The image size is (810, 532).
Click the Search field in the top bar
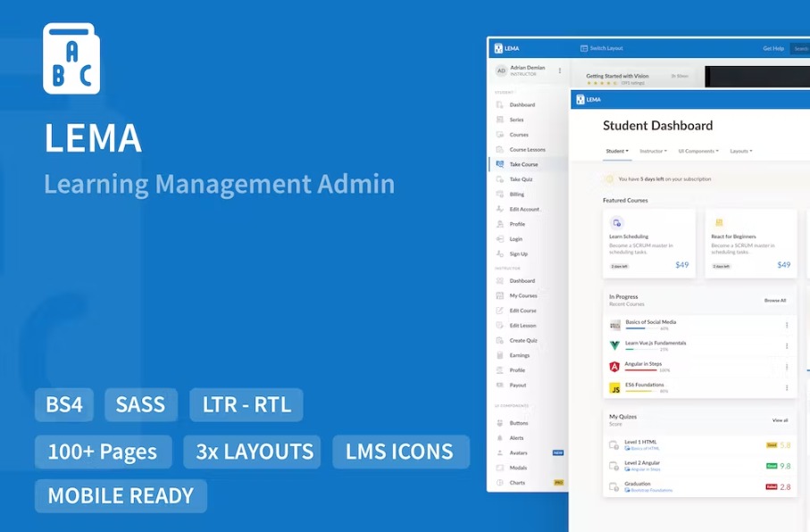tap(801, 48)
